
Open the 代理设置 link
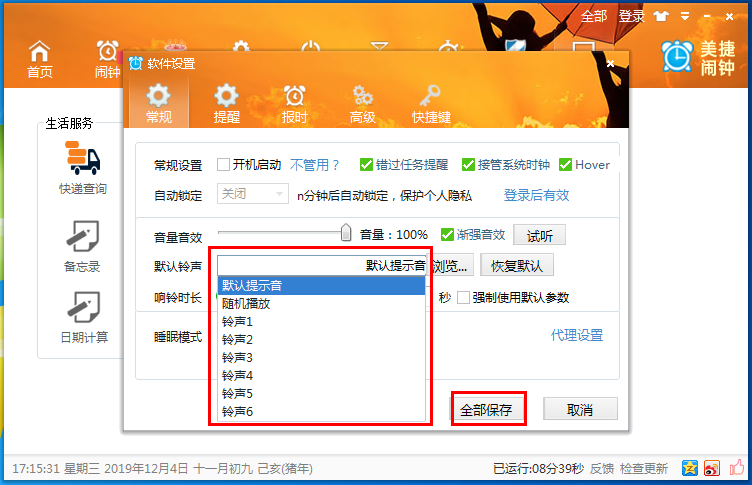[x=577, y=335]
